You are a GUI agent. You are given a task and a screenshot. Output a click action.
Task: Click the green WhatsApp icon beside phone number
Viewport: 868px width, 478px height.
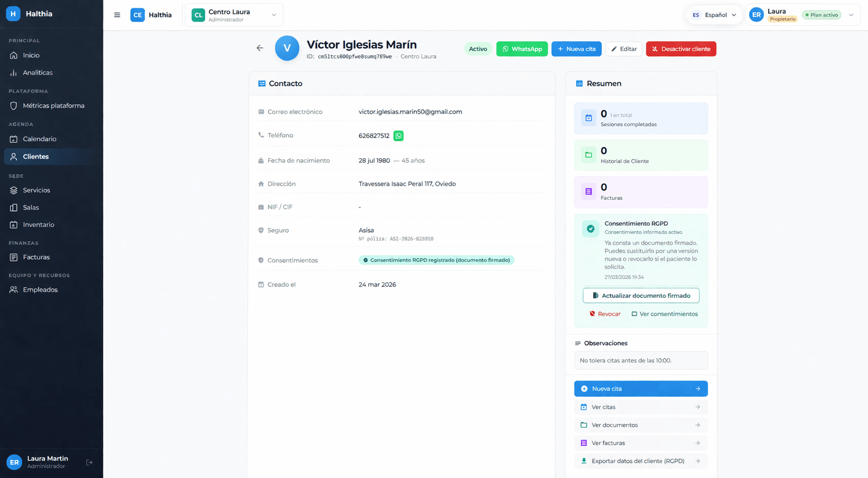[398, 136]
